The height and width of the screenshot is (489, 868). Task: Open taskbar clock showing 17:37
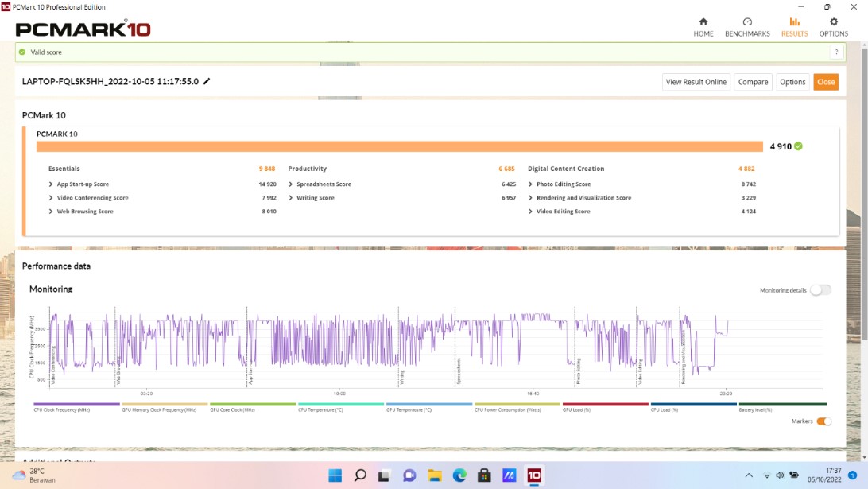tap(824, 475)
